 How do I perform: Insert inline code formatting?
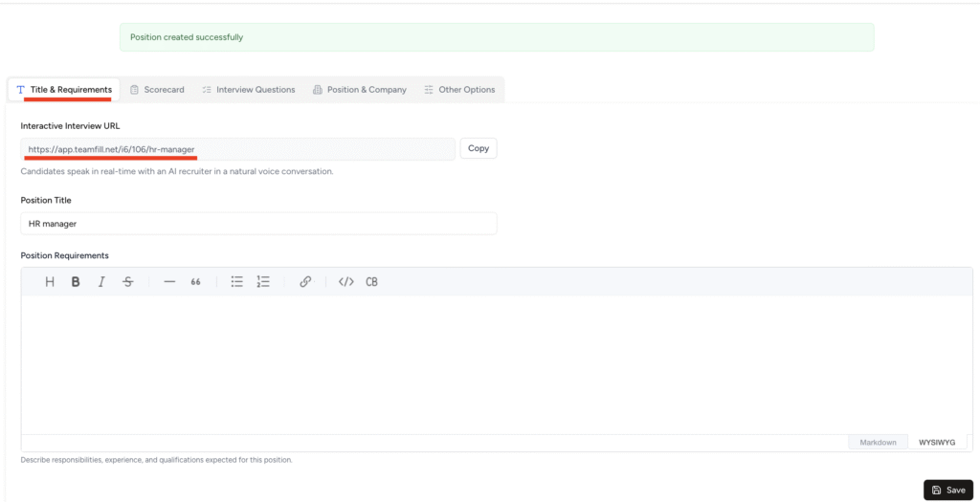[346, 282]
